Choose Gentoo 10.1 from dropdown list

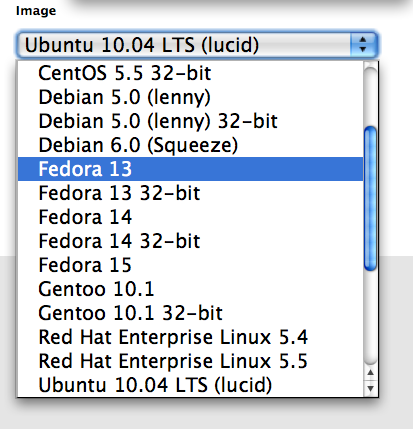tap(190, 289)
